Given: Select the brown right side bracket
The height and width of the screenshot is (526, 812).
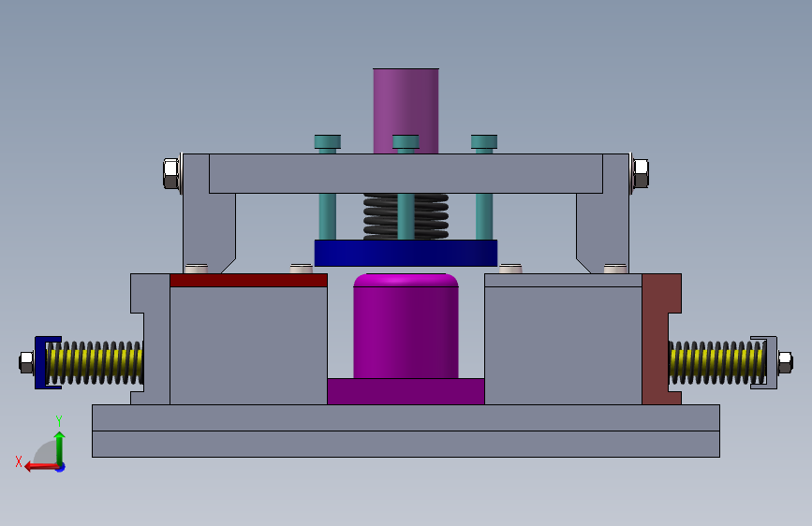Looking at the screenshot, I should [656, 339].
